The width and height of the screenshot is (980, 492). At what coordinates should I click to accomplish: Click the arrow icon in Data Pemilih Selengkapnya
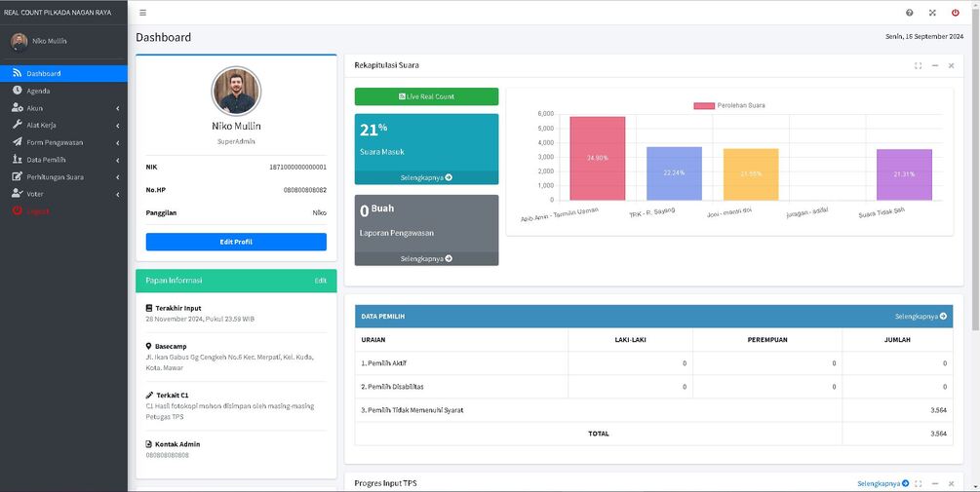(x=943, y=317)
